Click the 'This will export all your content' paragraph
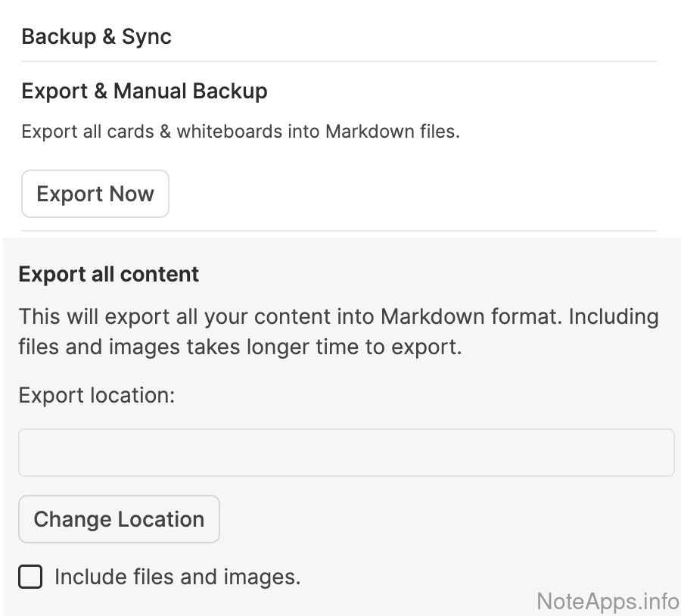Viewport: 681px width, 616px height. [x=337, y=331]
